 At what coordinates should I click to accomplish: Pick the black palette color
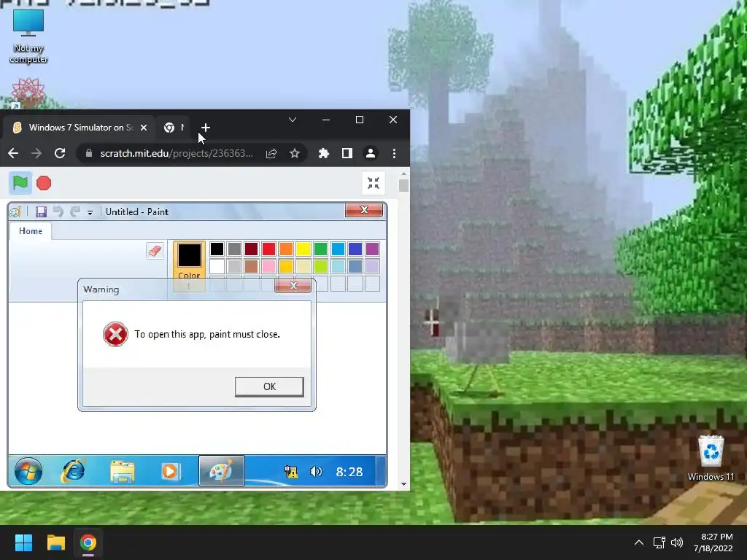pos(217,249)
